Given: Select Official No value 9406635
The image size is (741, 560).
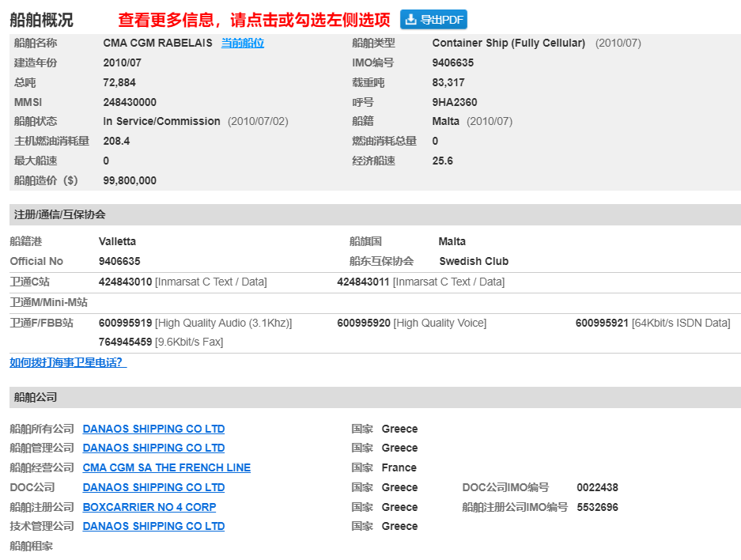Looking at the screenshot, I should click(119, 261).
